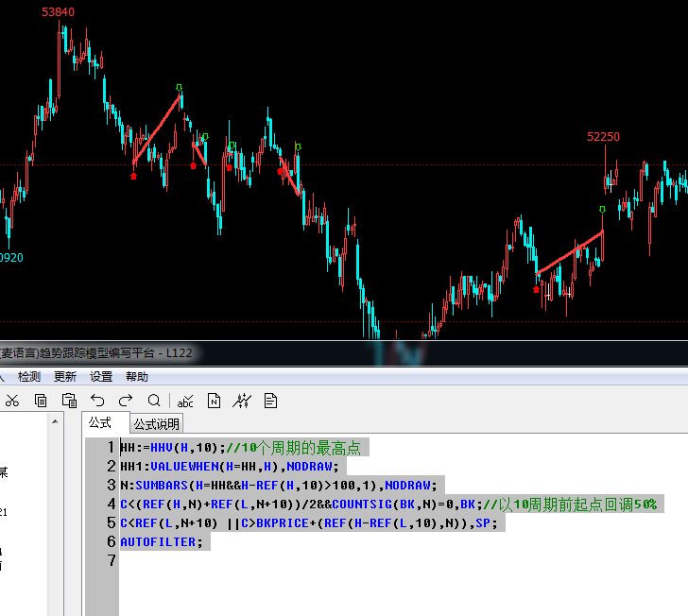Image resolution: width=688 pixels, height=616 pixels.
Task: Open the 帮助 menu
Action: pyautogui.click(x=137, y=376)
